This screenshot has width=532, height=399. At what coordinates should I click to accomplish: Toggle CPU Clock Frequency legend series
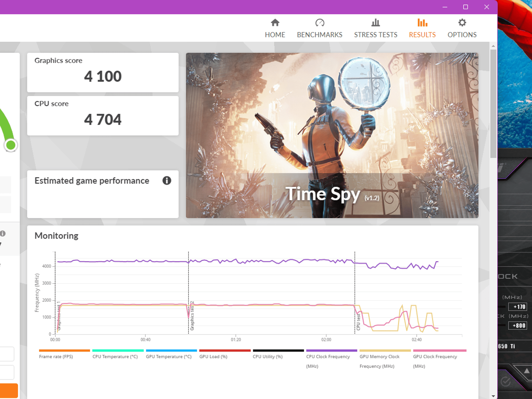coord(328,361)
